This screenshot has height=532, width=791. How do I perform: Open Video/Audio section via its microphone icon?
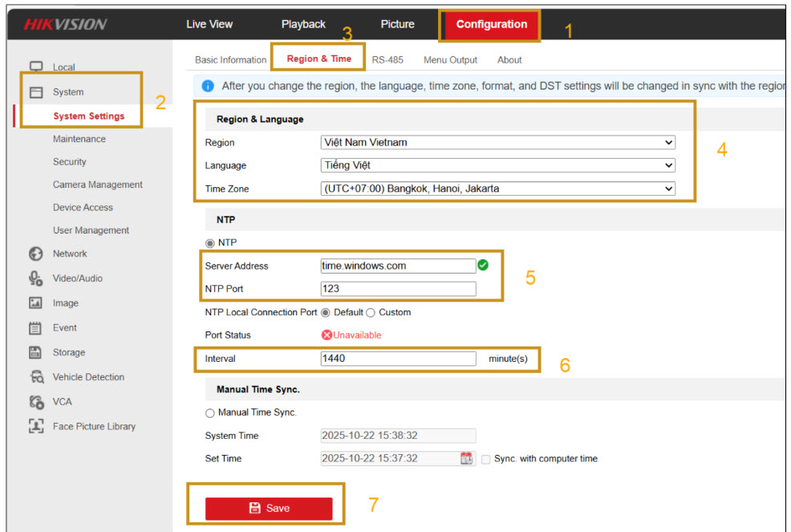pos(35,278)
